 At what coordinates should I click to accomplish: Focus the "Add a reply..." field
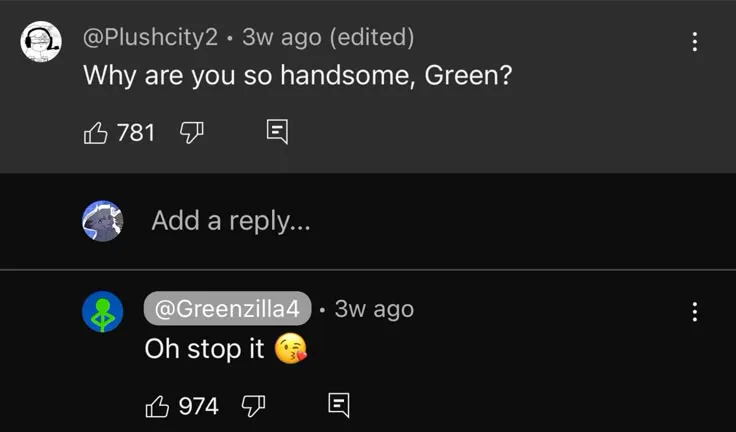tap(231, 220)
